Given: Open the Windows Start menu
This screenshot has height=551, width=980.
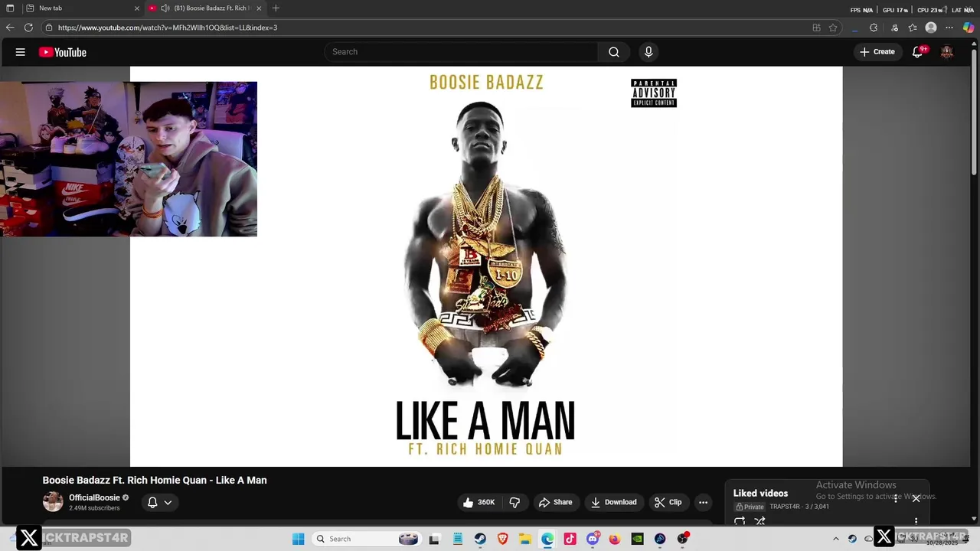Looking at the screenshot, I should click(299, 539).
